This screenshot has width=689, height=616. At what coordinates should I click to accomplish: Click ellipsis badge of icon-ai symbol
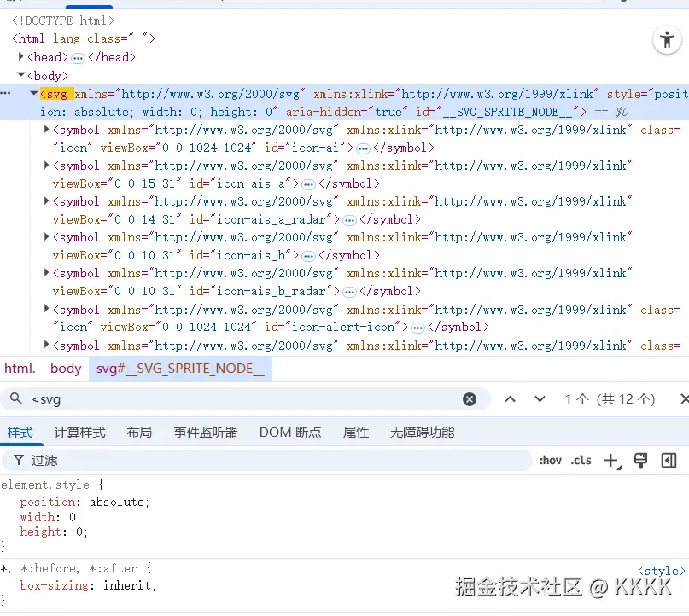tap(363, 148)
